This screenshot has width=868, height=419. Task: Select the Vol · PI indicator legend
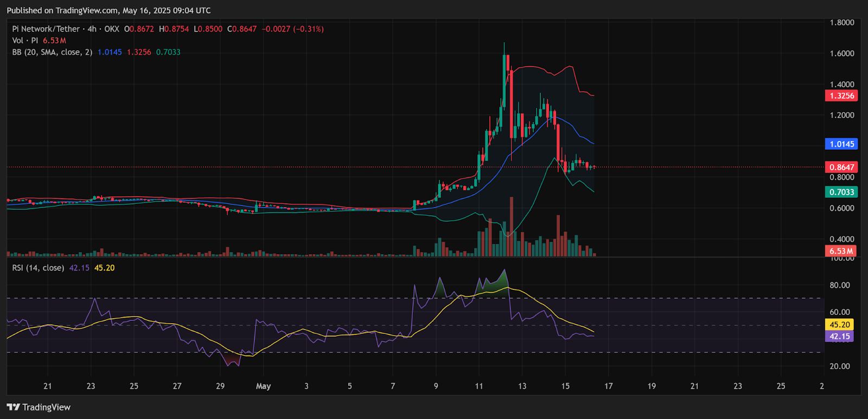point(25,41)
